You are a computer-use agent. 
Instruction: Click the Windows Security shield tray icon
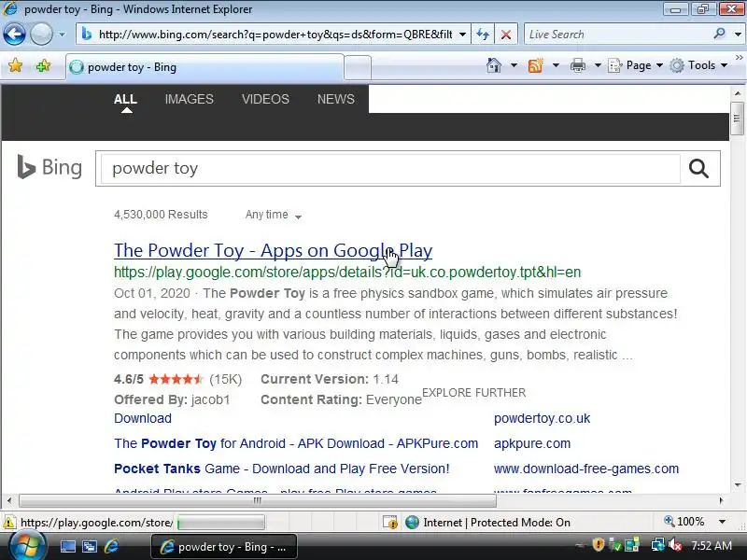tap(599, 544)
